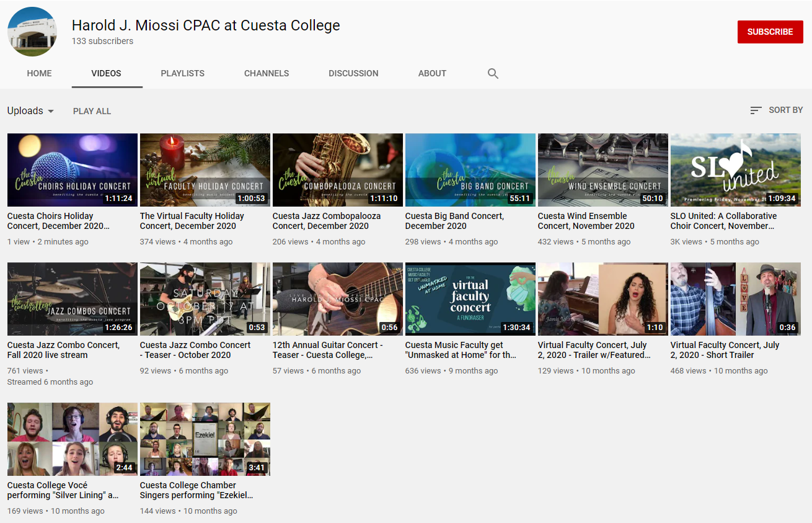Click the Cuesta College channel avatar
The height and width of the screenshot is (523, 812).
pyautogui.click(x=32, y=32)
